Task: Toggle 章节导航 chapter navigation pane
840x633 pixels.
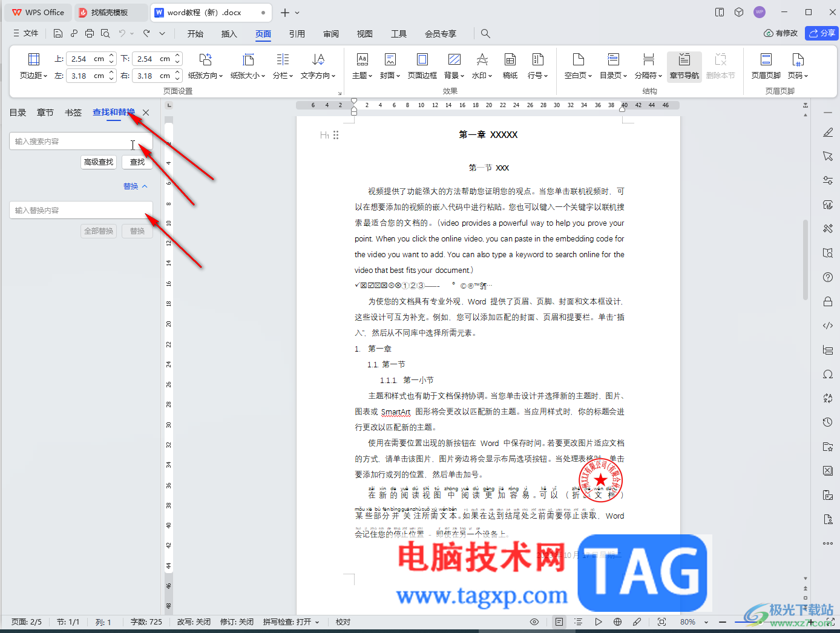Action: 684,66
